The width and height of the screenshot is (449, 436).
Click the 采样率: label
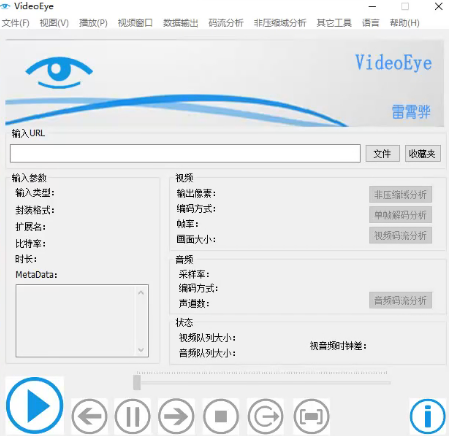[194, 275]
